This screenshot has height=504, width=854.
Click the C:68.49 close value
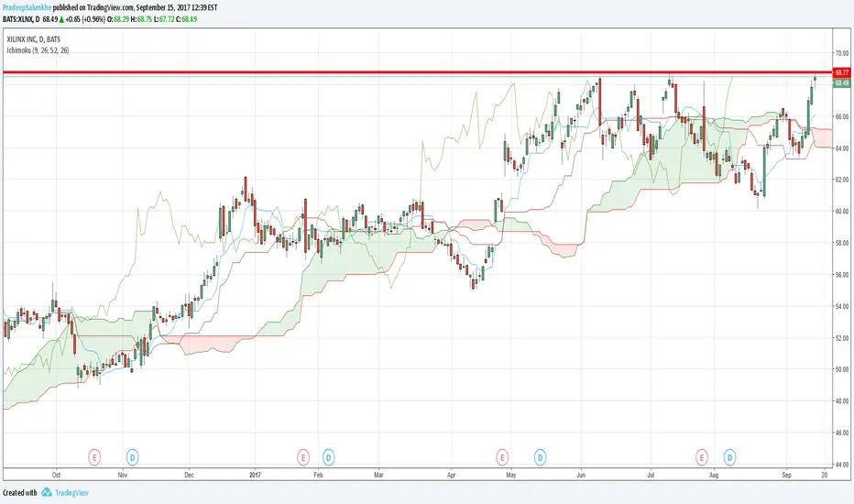pyautogui.click(x=186, y=19)
